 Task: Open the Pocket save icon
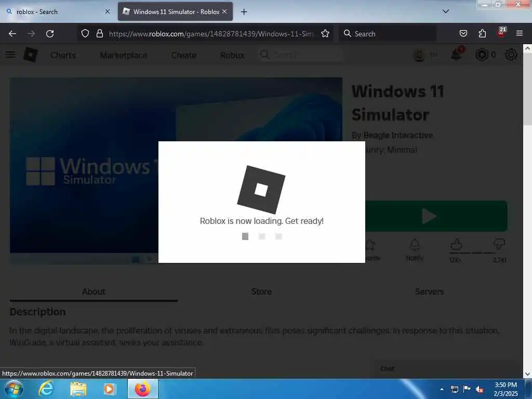coord(463,33)
